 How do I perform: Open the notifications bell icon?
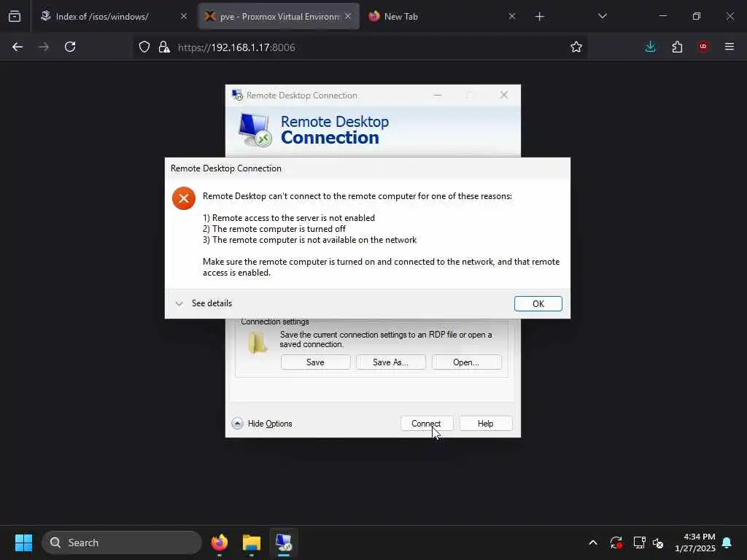point(727,542)
